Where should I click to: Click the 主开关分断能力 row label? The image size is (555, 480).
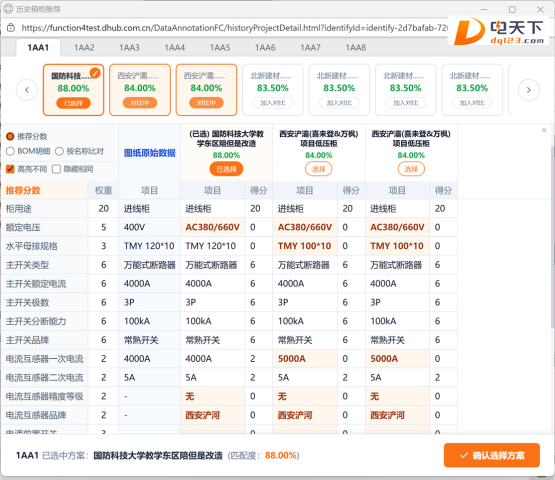36,321
